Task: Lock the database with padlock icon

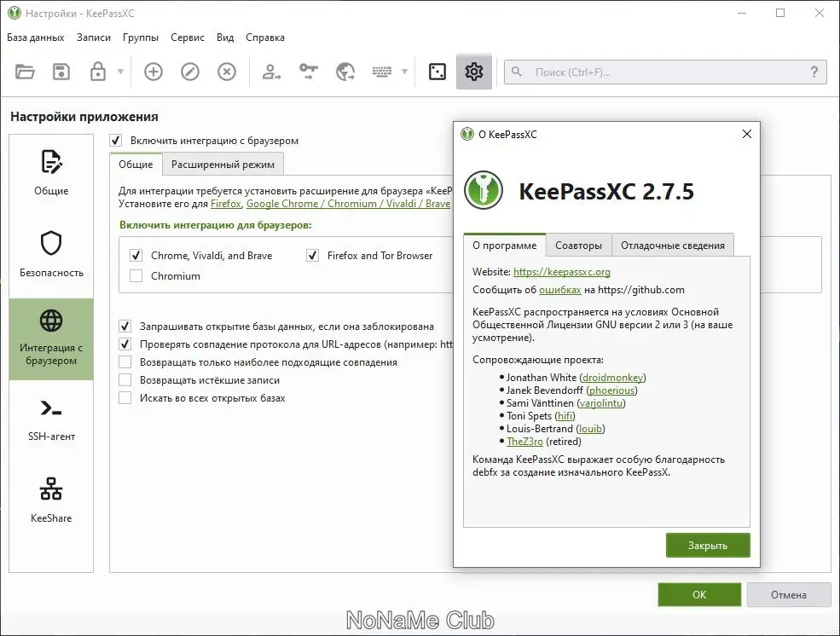Action: (x=98, y=72)
